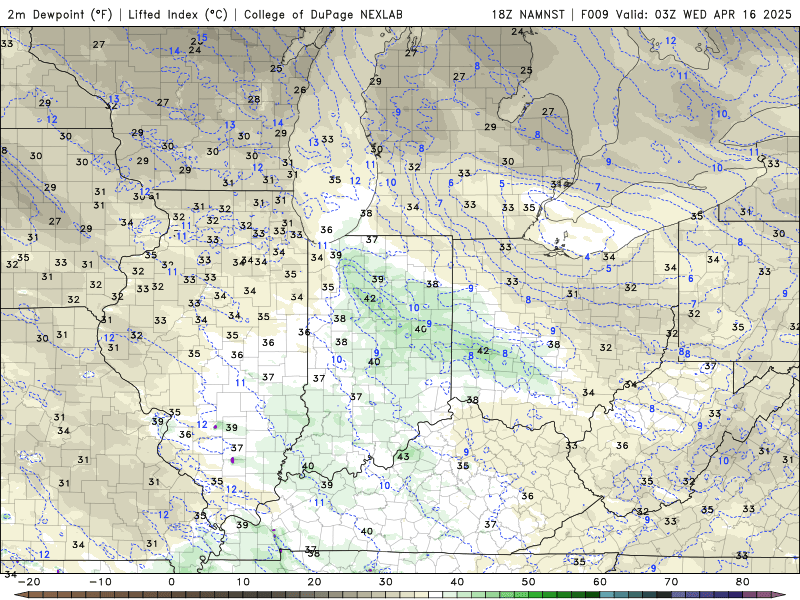
Task: Click the "College of DuPage NEXLAB" label
Action: [323, 14]
